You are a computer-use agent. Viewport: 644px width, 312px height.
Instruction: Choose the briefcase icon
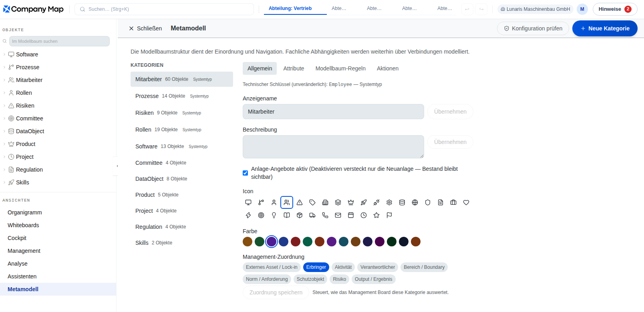(x=453, y=202)
